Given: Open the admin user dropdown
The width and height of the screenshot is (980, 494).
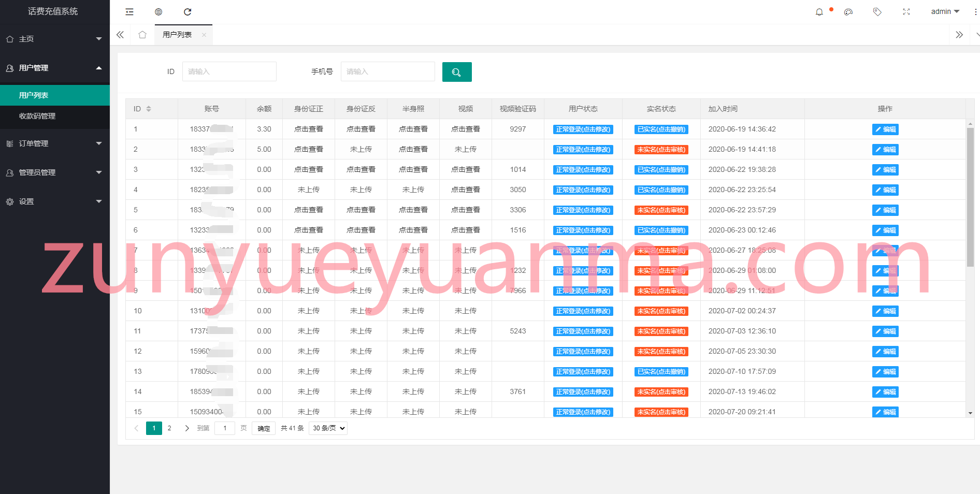Looking at the screenshot, I should click(x=945, y=11).
